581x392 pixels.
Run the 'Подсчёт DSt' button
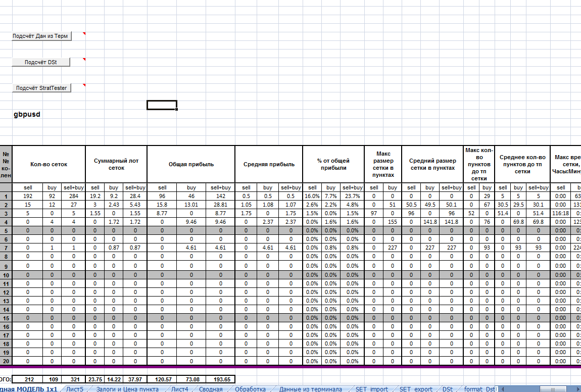point(41,62)
